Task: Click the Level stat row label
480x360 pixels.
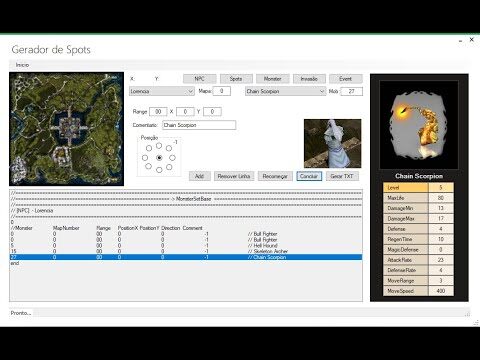Action: point(406,188)
